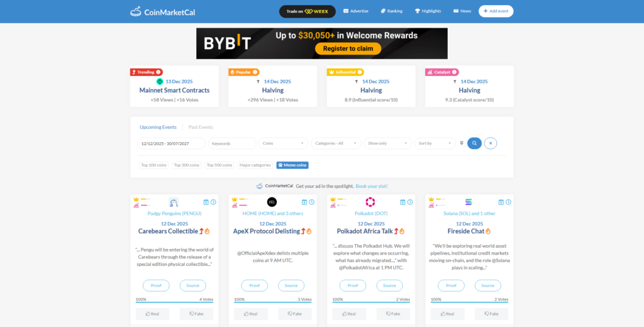Switch to the Upcoming Events tab

(x=158, y=128)
